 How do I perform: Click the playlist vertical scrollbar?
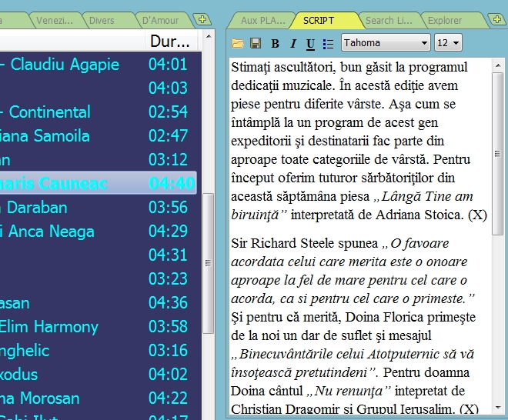point(208,262)
